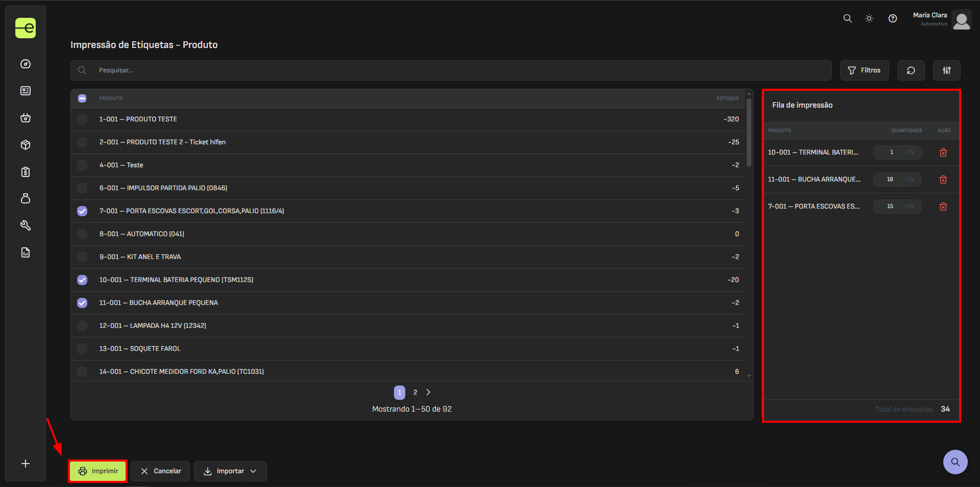Click the Cancelar button
Screen dimensions: 980x487
point(160,471)
